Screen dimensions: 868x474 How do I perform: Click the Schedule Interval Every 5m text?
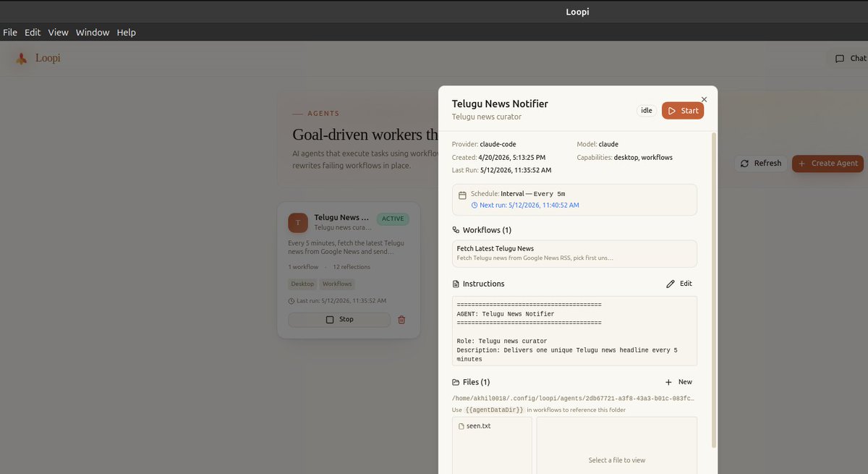click(x=518, y=194)
